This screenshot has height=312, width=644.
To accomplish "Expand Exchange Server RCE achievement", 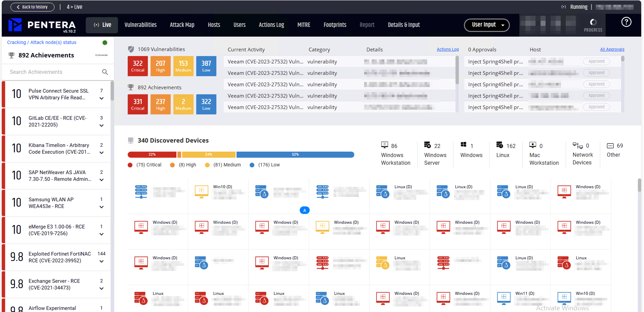I will pyautogui.click(x=101, y=289).
